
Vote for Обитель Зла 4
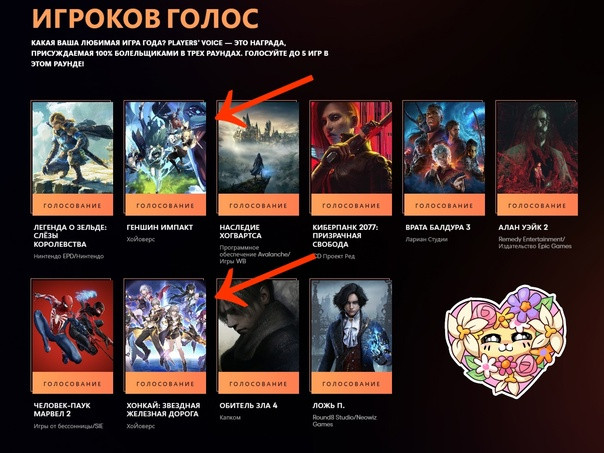[x=258, y=383]
